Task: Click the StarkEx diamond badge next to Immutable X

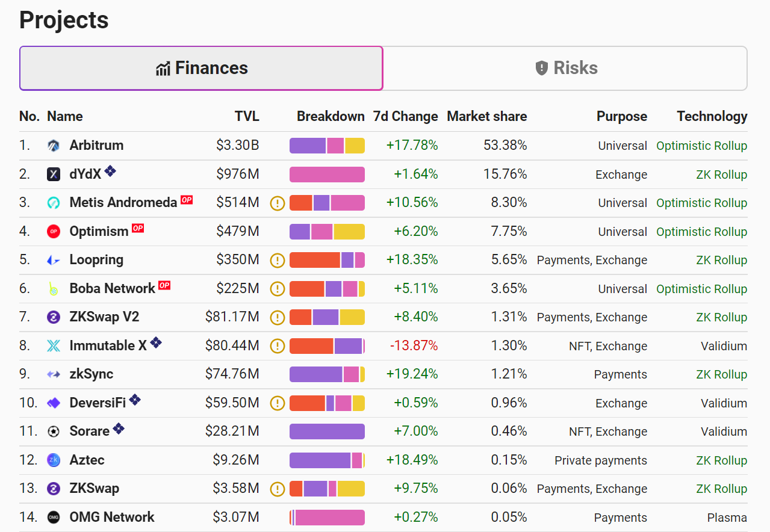Action: [x=156, y=342]
